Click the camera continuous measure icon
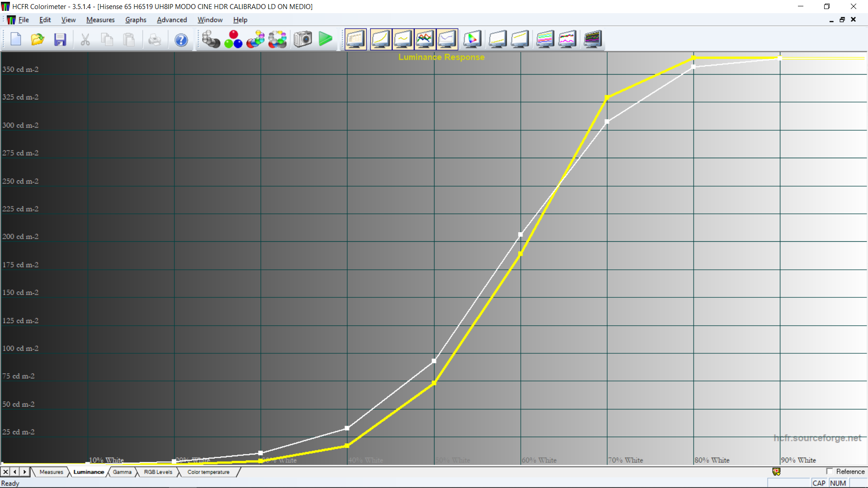This screenshot has width=868, height=488. point(303,39)
